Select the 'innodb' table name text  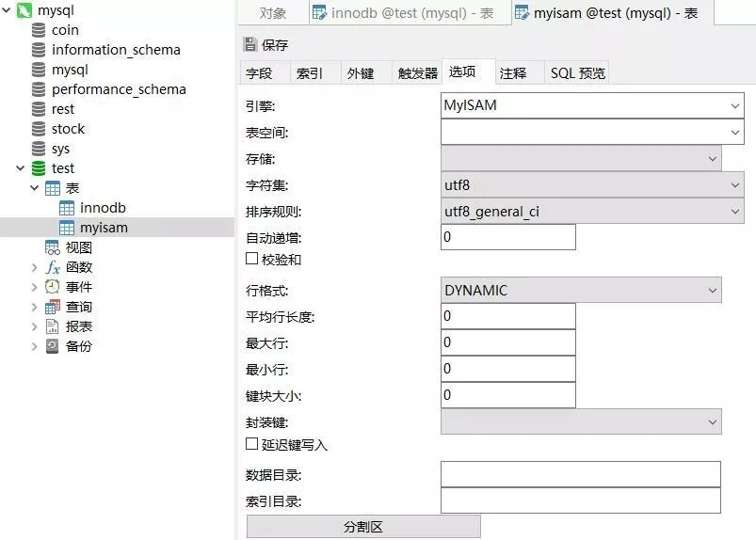103,208
